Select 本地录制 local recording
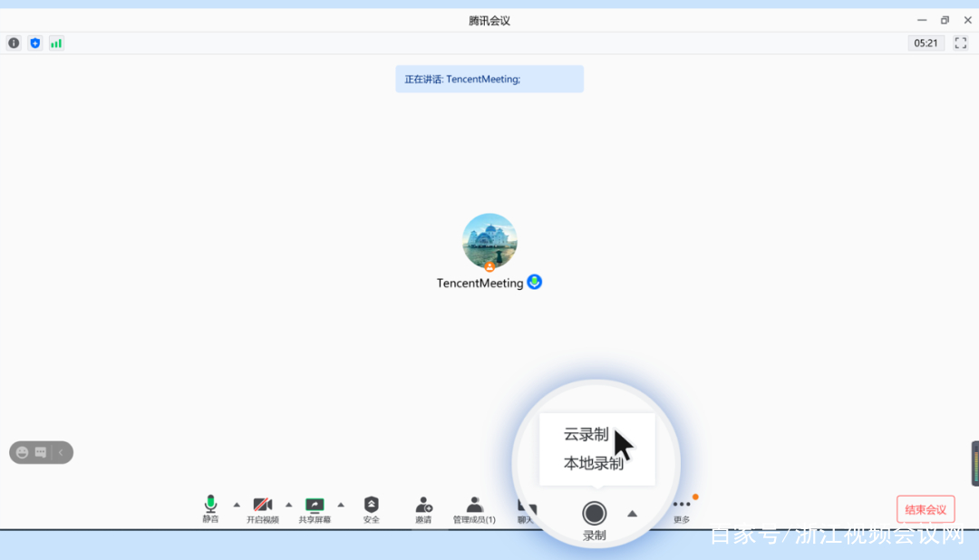This screenshot has width=979, height=560. click(593, 463)
